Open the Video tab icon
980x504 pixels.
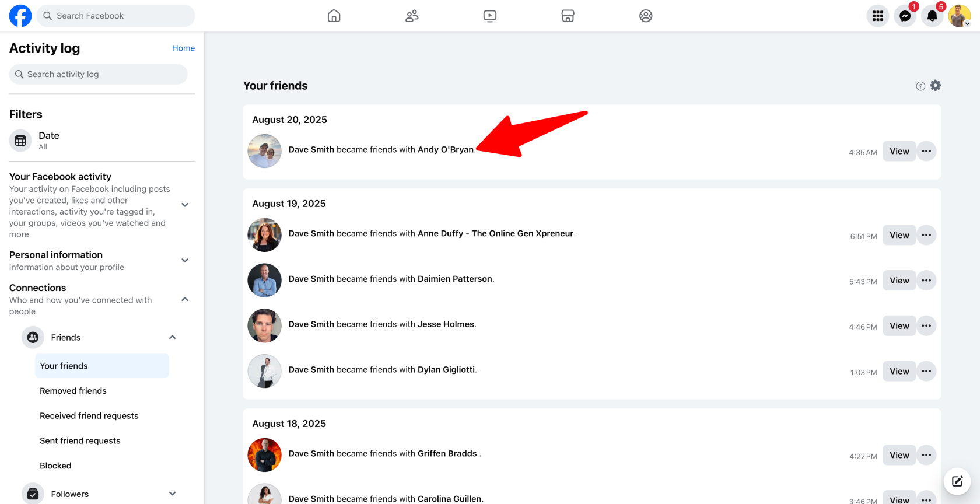(x=490, y=16)
